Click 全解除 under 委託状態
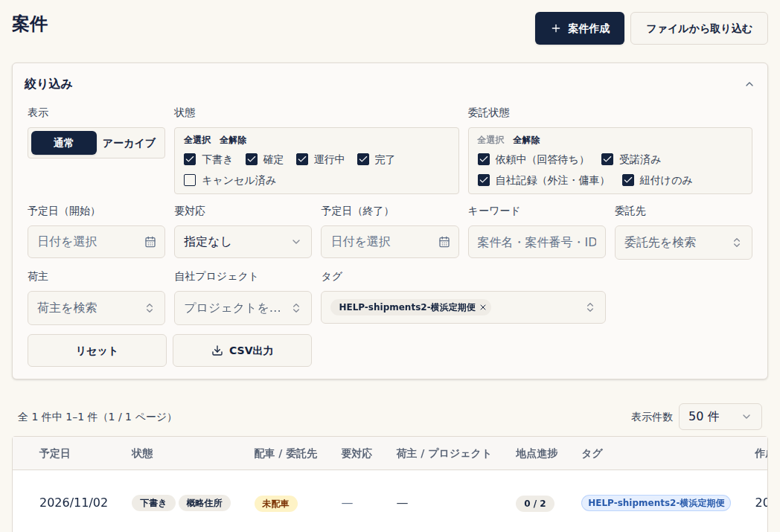The image size is (780, 532). [526, 140]
